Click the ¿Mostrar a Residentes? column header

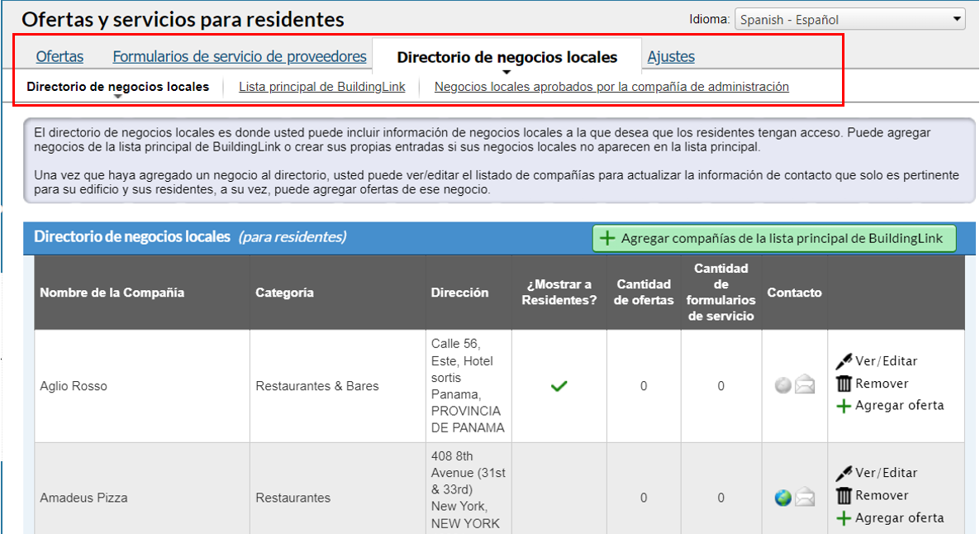pos(559,292)
